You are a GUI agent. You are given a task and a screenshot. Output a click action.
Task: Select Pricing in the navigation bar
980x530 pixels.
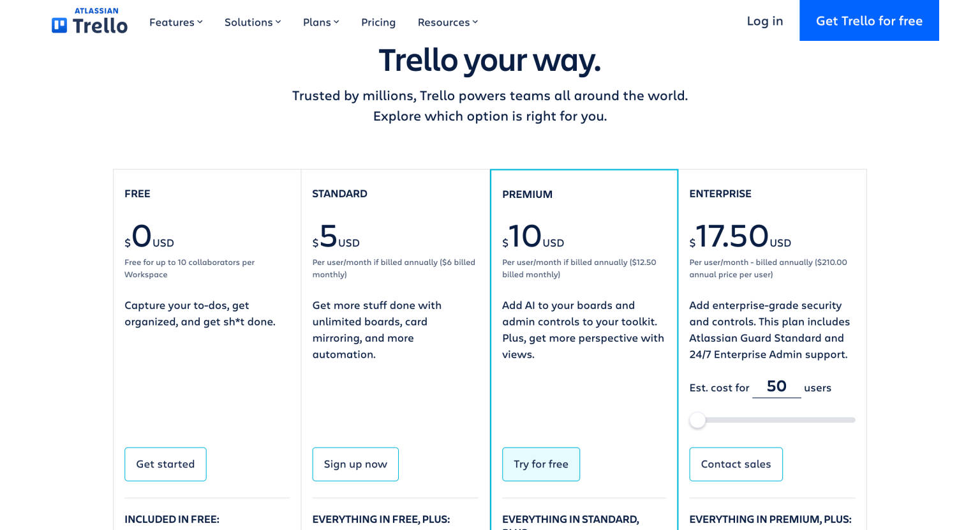pyautogui.click(x=378, y=22)
